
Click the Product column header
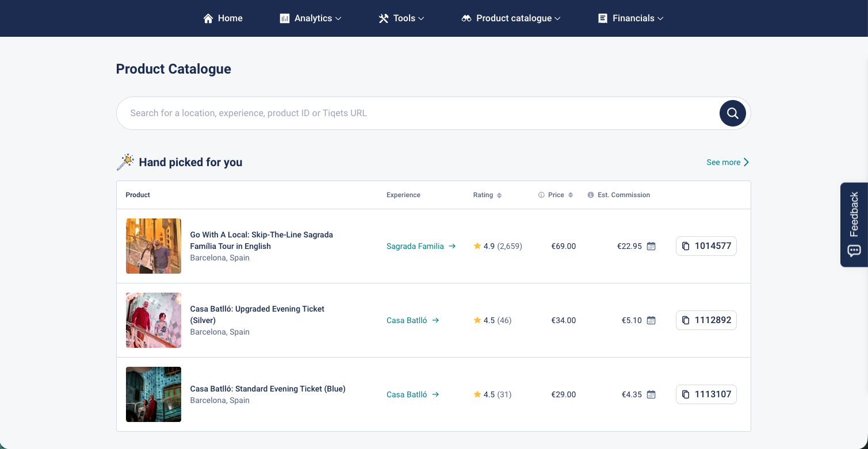pyautogui.click(x=138, y=195)
